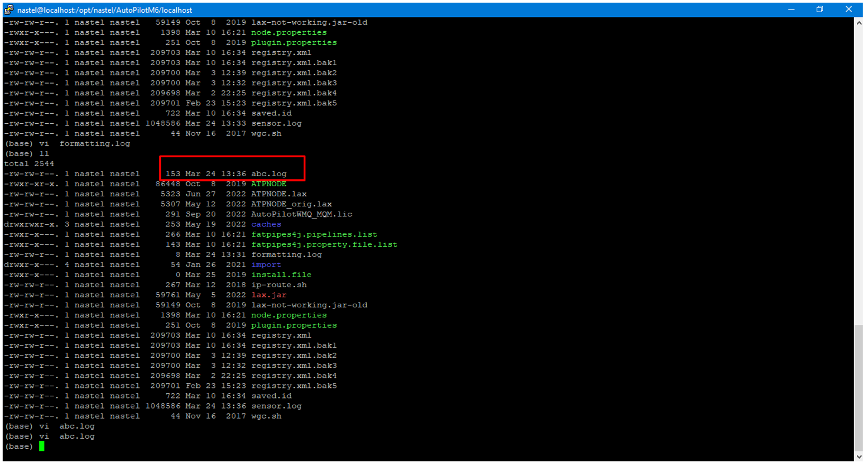Open the PuTTY system menu icon
Viewport: 868px width, 464px height.
click(x=9, y=10)
